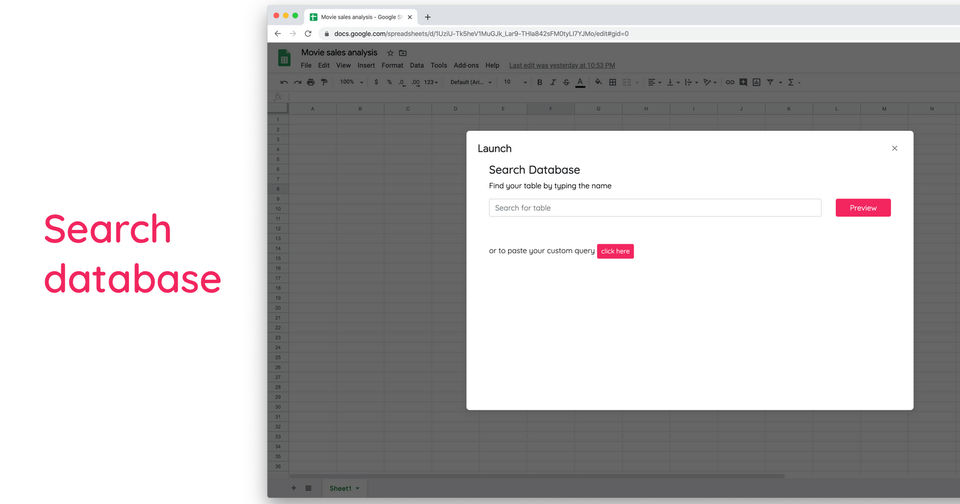Click the Borders icon
960x504 pixels.
pyautogui.click(x=612, y=82)
